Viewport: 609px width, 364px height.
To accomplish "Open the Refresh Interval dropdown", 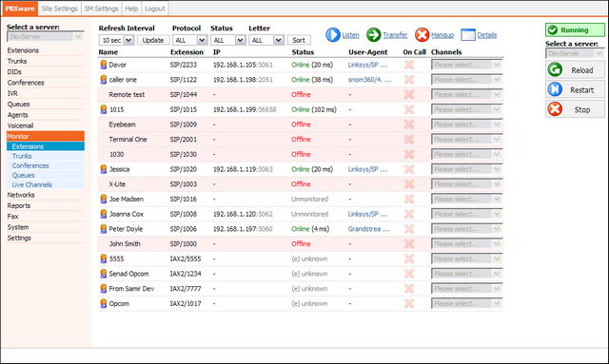I will [117, 40].
